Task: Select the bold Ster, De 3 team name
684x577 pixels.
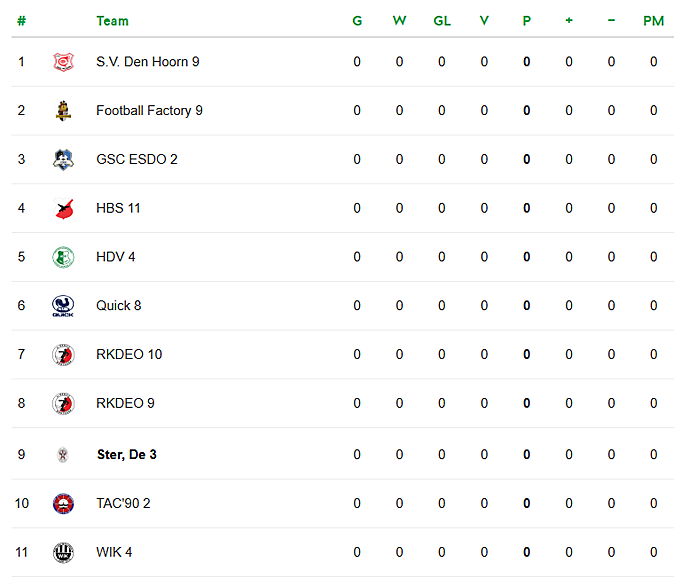Action: pos(127,455)
